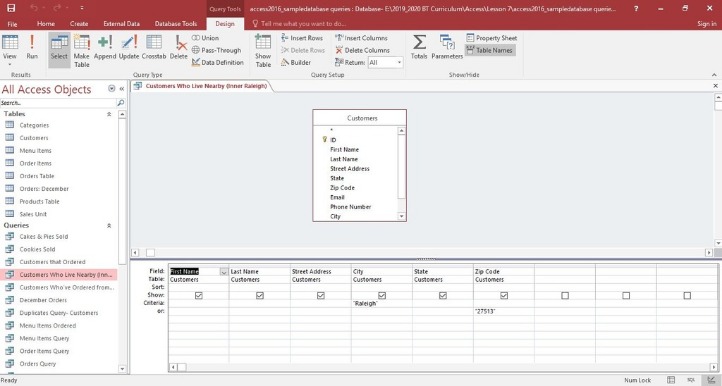Open All Access Objects menu arrow
Screen dimensions: 722x386
click(x=111, y=88)
